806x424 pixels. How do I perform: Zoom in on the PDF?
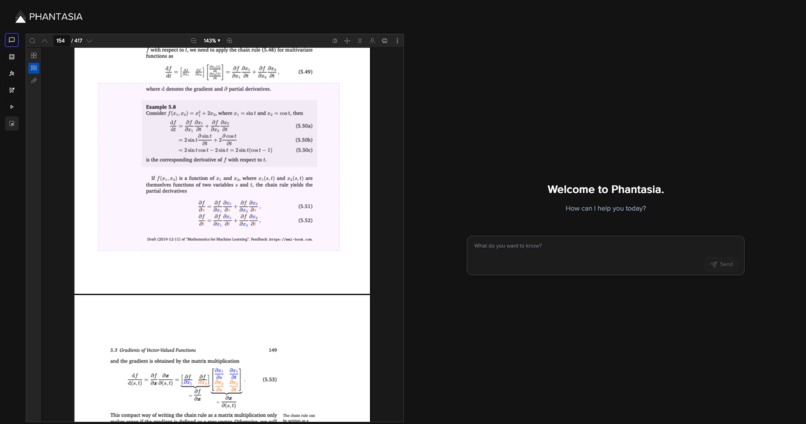pos(229,41)
